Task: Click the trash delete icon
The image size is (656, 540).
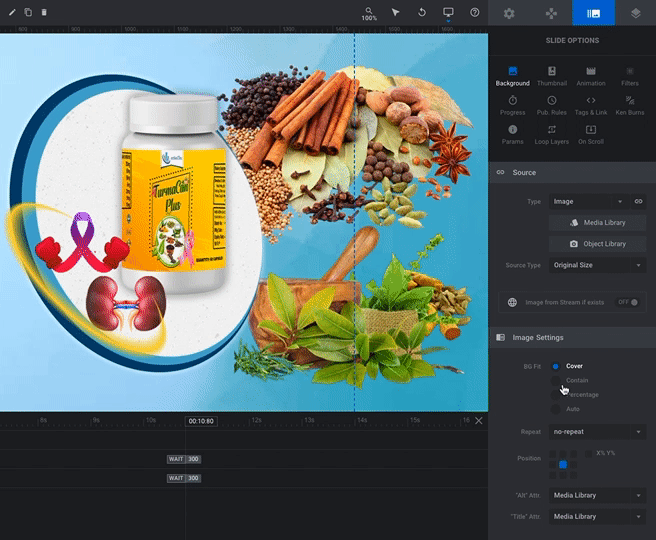Action: click(44, 12)
